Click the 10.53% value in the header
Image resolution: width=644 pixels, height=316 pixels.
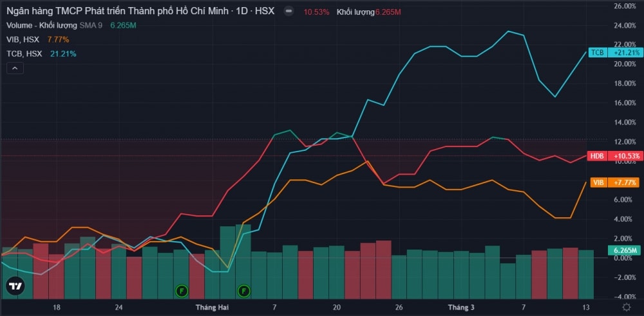316,12
